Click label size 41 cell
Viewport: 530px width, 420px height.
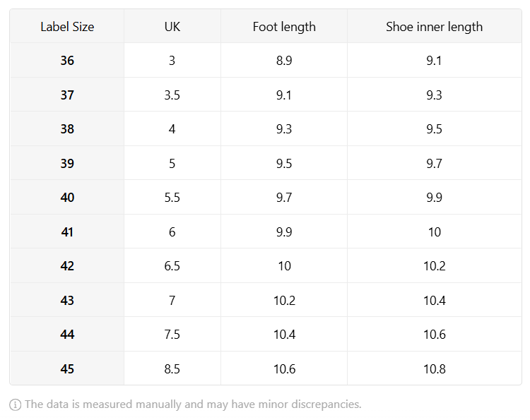(67, 232)
